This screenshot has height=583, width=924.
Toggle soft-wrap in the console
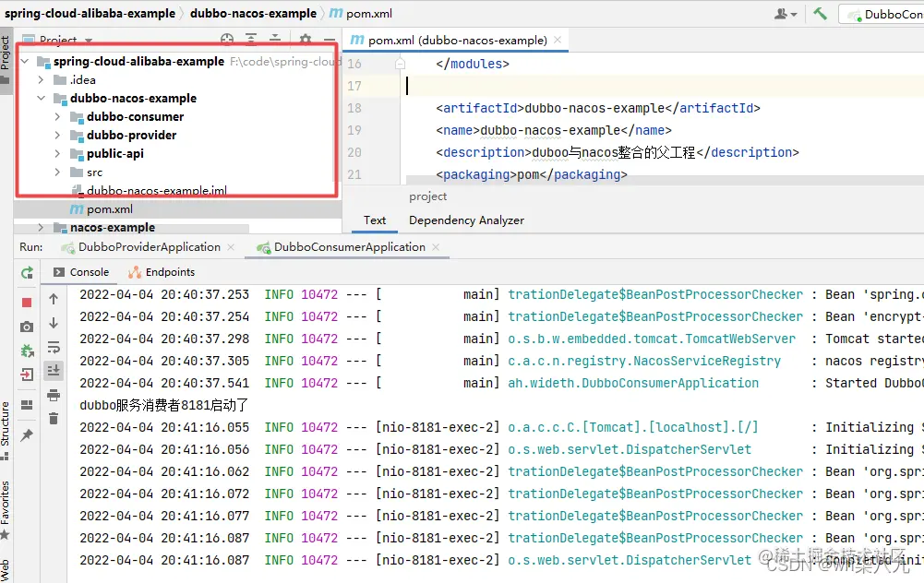(53, 347)
